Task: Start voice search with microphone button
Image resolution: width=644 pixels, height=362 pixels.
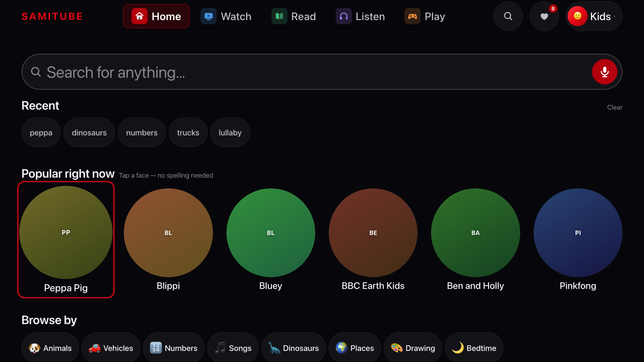Action: 605,72
